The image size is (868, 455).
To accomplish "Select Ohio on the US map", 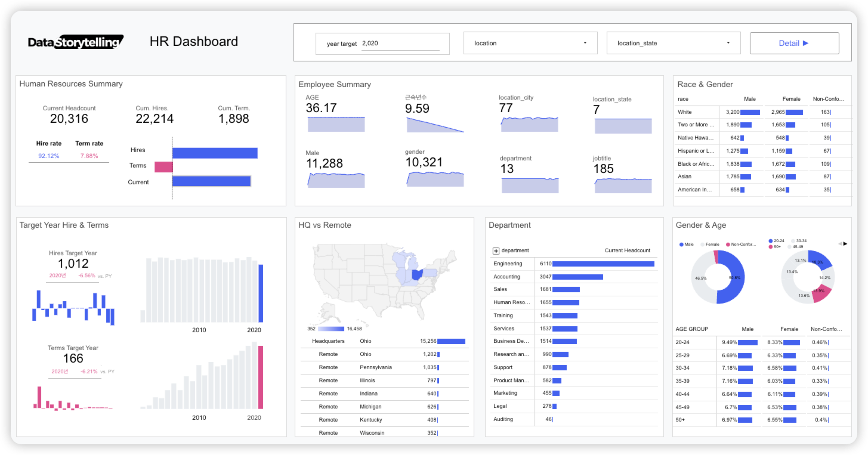I will click(x=418, y=275).
